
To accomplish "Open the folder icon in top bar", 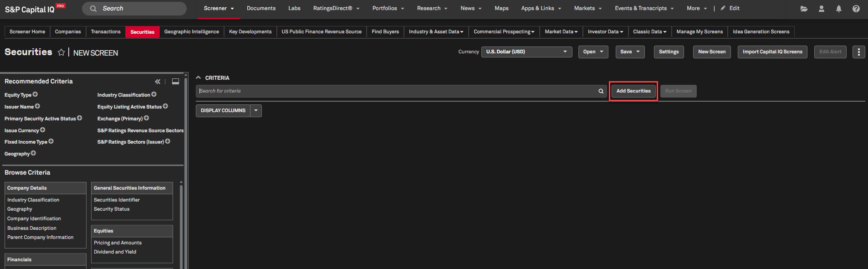I will pos(804,9).
